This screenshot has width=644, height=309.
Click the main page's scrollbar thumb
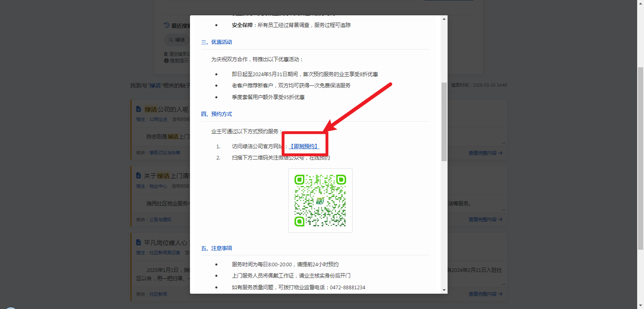click(640, 158)
